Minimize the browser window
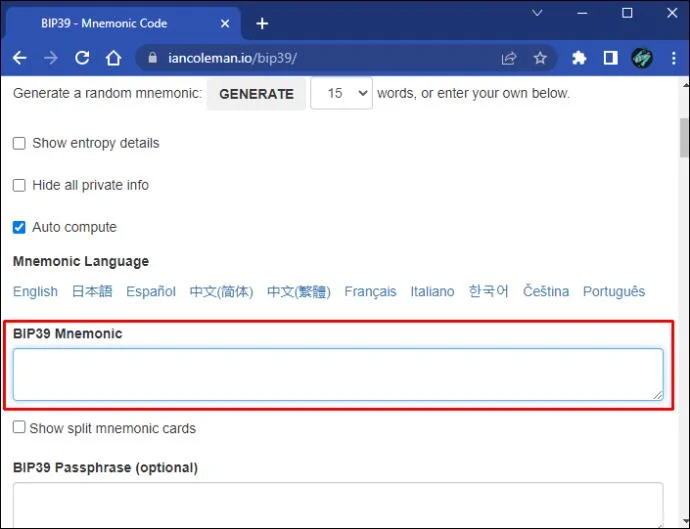Screen dimensions: 690x529 (x=582, y=13)
